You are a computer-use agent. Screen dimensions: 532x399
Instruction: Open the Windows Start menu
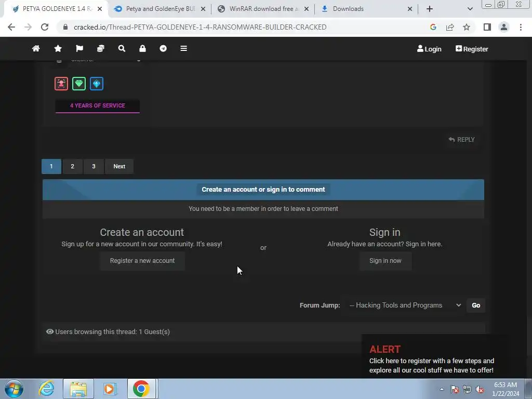coord(14,389)
